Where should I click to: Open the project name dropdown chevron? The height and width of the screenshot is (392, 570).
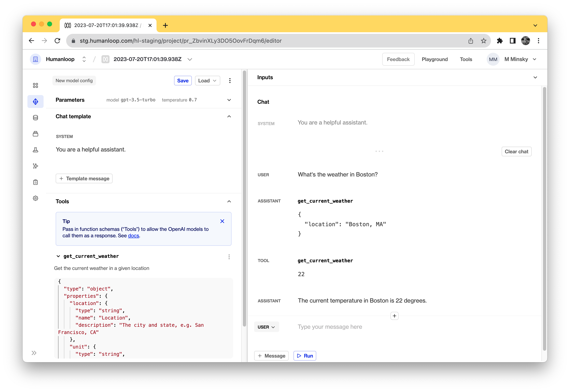(190, 59)
